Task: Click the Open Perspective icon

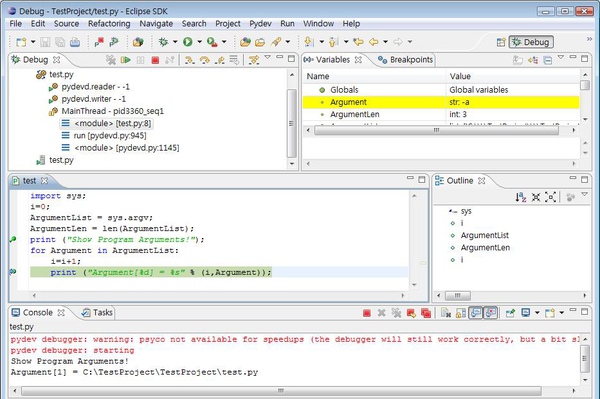Action: 501,42
